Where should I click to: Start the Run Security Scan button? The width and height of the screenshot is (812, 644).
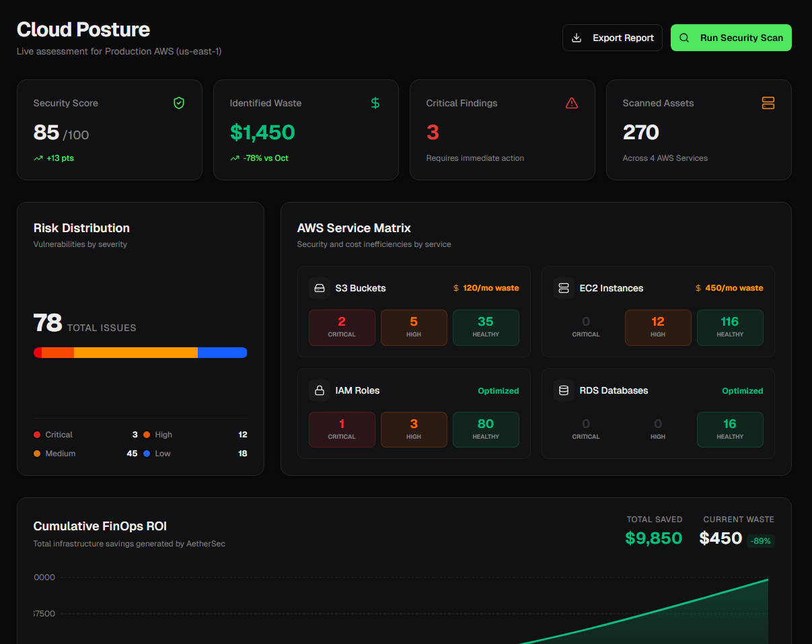731,38
